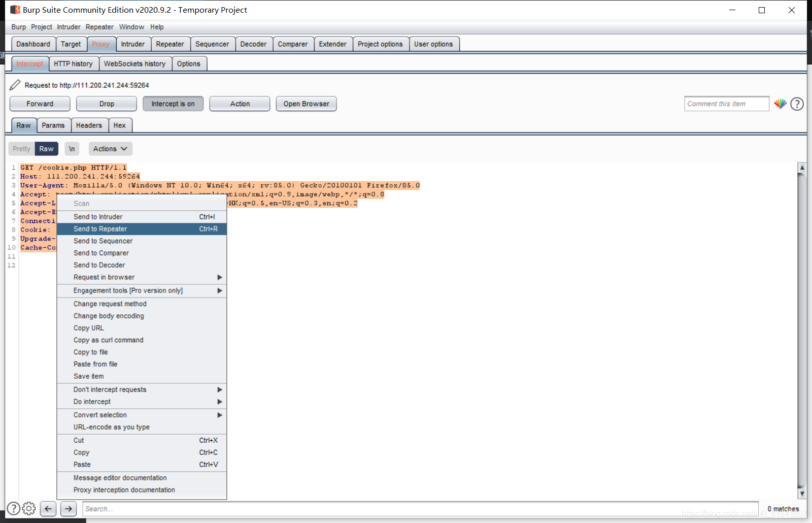Choose Change body encoding
Screen dimensions: 812x523
coord(142,316)
